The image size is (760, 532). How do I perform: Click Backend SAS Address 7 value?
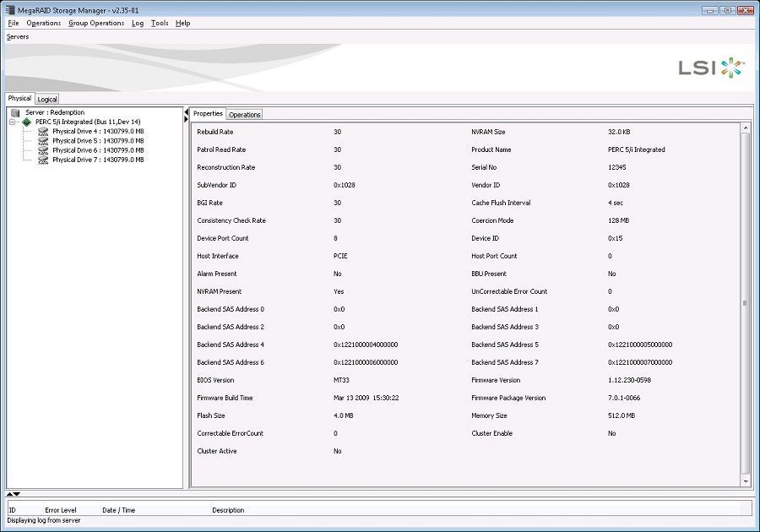pos(640,362)
